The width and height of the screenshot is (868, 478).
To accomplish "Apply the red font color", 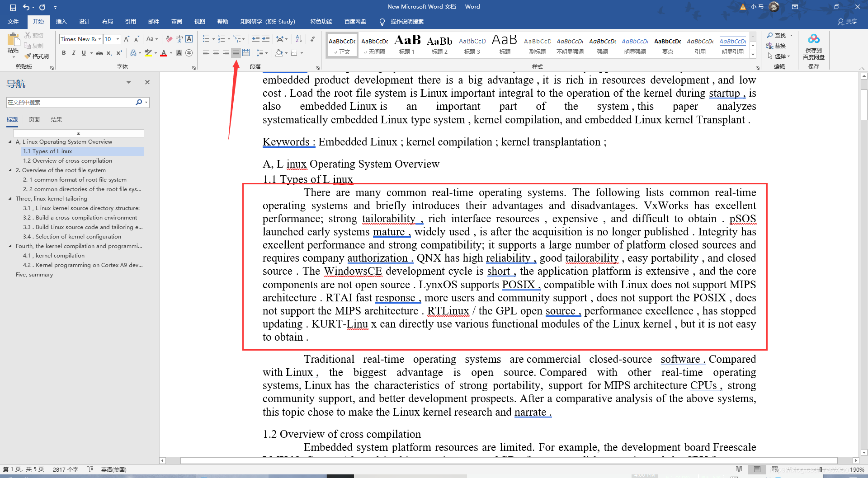I will 164,53.
